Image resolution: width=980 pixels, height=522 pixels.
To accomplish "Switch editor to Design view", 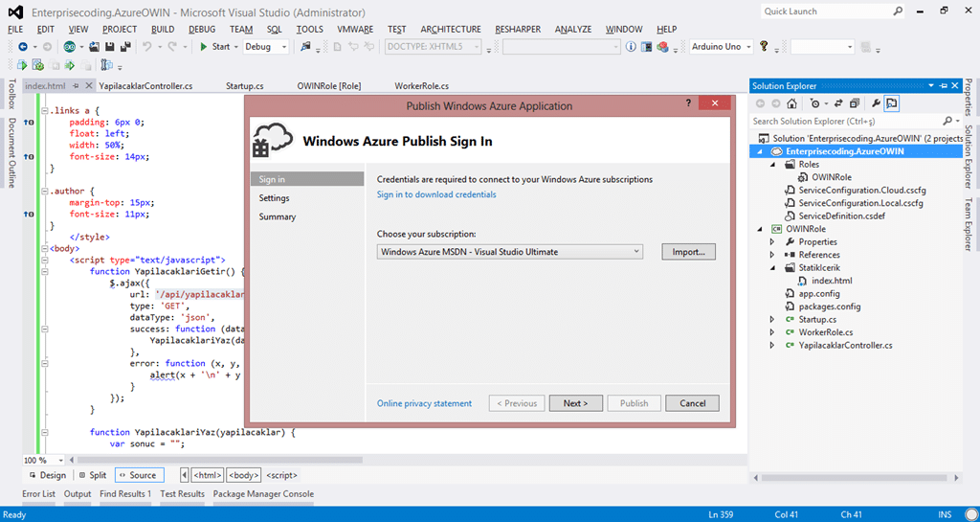I will (x=48, y=475).
